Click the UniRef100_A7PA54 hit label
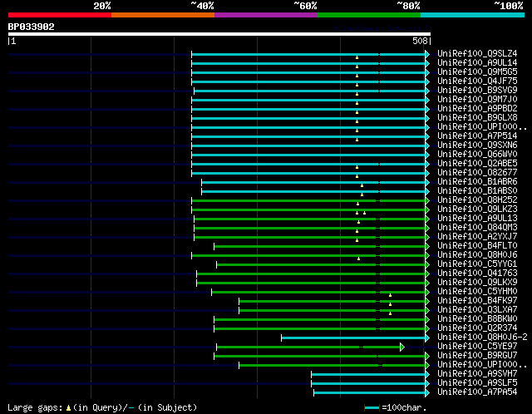This screenshot has width=532, height=414. coord(477,392)
